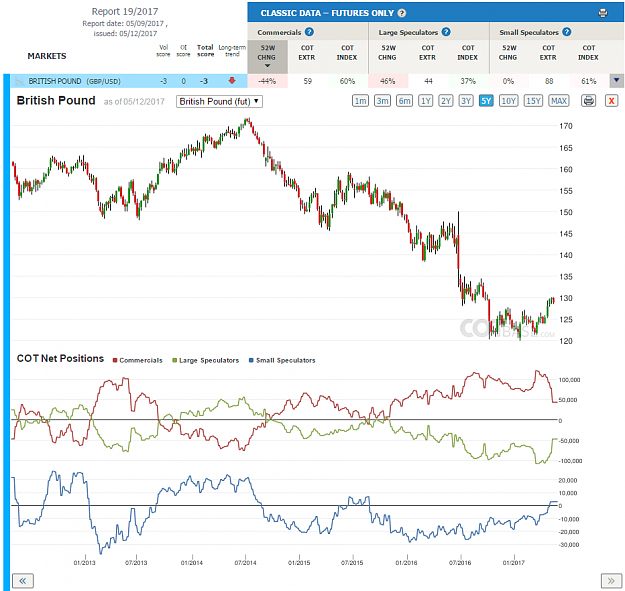
Task: Advance chart with right double-arrow button
Action: click(x=611, y=581)
